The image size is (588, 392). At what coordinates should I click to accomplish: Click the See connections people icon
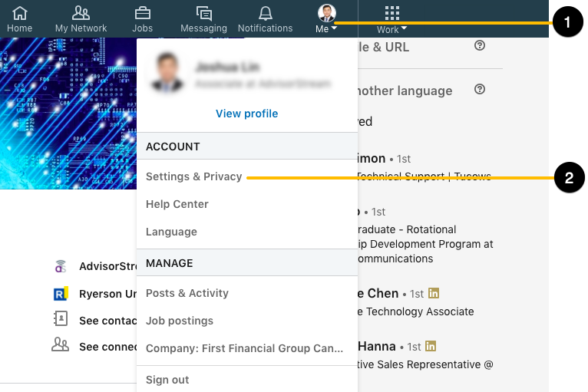(x=60, y=344)
